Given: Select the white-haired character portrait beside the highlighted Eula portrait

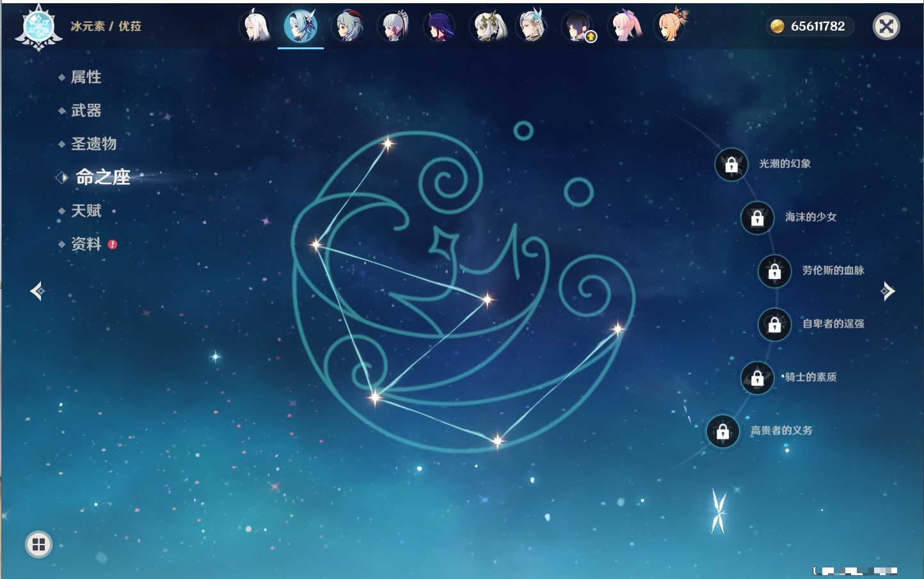Looking at the screenshot, I should (255, 26).
